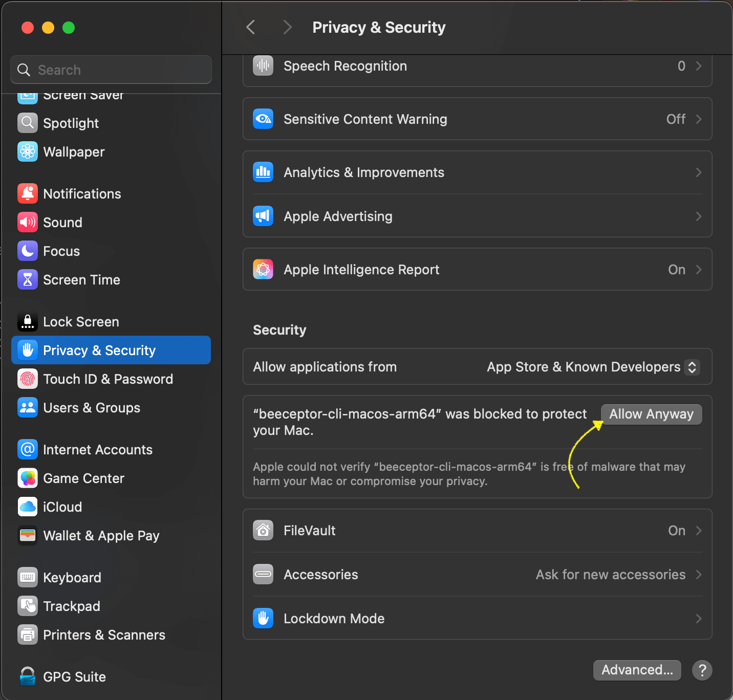Open iCloud settings via the cloud icon

28,507
